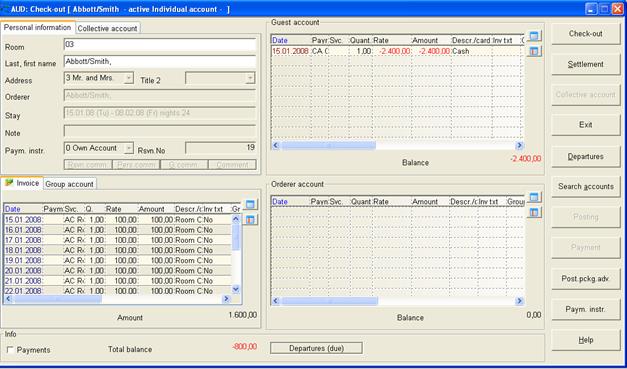
Task: Click Orderer account horizontal scrollbar thumb
Action: coord(329,301)
